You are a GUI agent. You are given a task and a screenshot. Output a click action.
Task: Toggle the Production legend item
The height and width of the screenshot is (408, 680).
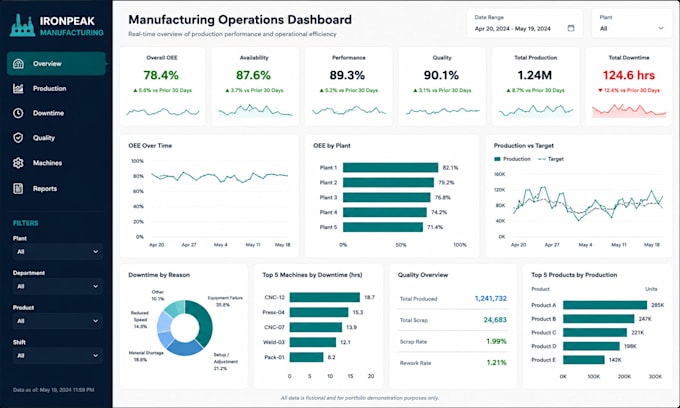[513, 159]
